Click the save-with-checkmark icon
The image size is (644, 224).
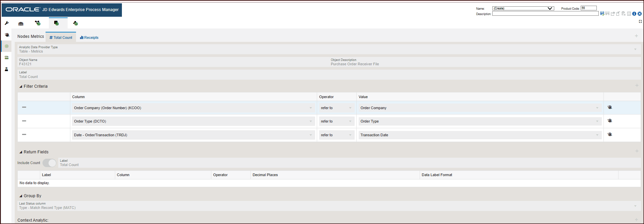(602, 14)
